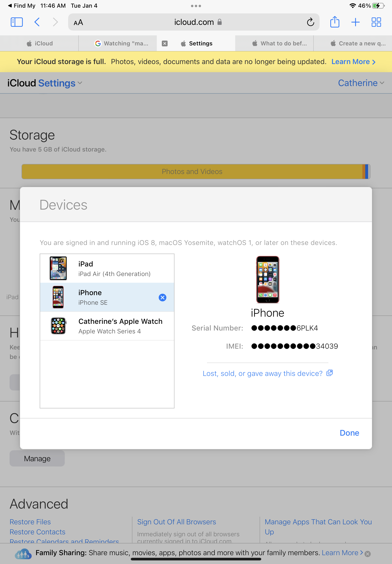Click the Manage storage button
Image resolution: width=392 pixels, height=564 pixels.
point(37,458)
